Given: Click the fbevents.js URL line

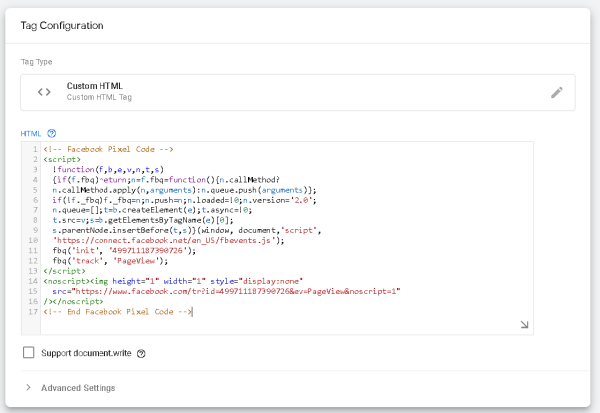Looking at the screenshot, I should coord(168,240).
